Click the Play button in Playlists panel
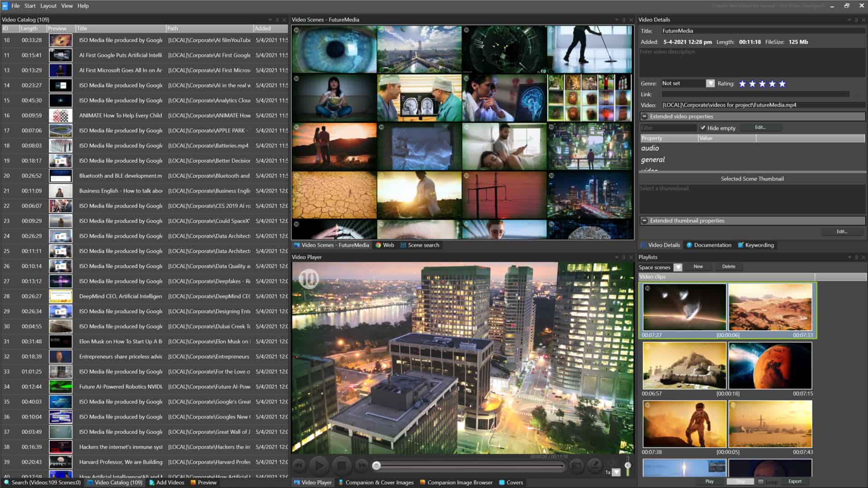This screenshot has width=868, height=488. pyautogui.click(x=709, y=481)
